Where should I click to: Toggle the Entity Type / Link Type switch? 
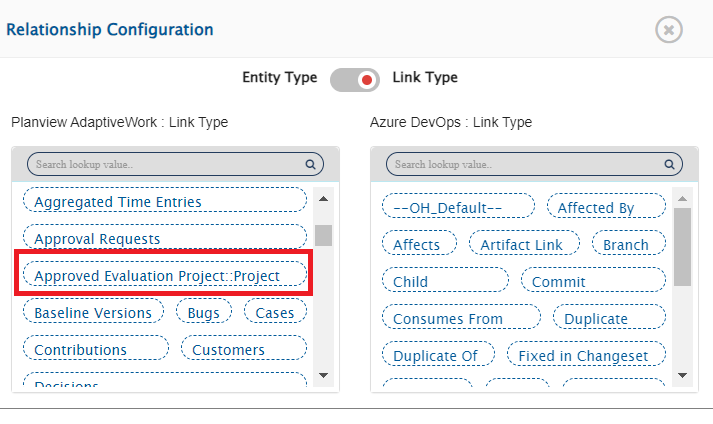pos(355,79)
